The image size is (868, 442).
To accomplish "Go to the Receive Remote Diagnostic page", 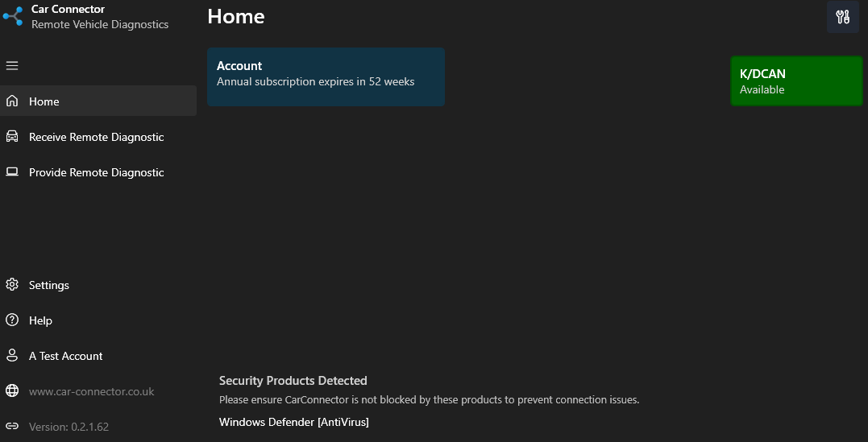I will (96, 137).
